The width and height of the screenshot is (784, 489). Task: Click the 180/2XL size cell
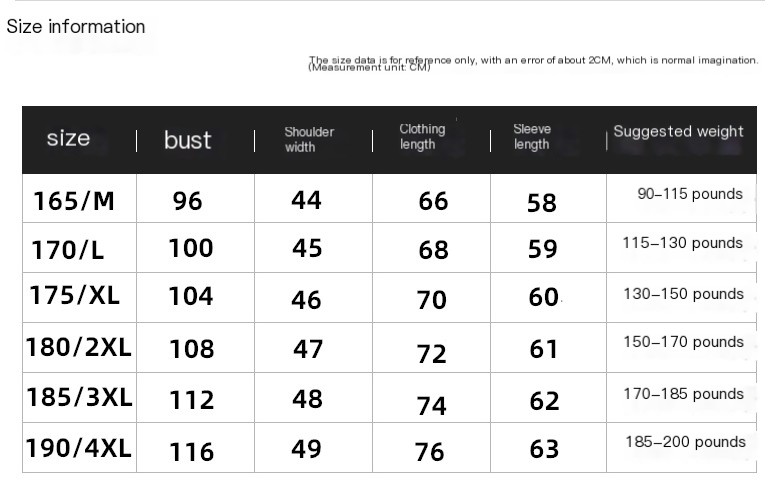click(78, 348)
